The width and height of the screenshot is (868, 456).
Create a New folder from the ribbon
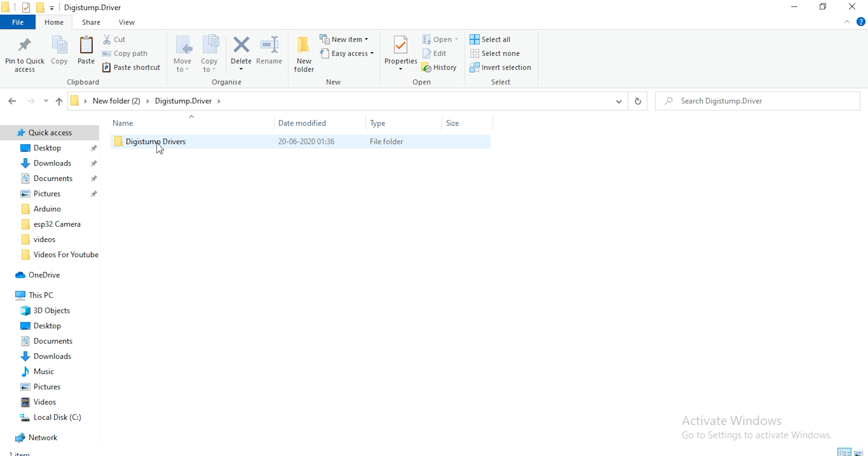point(303,53)
